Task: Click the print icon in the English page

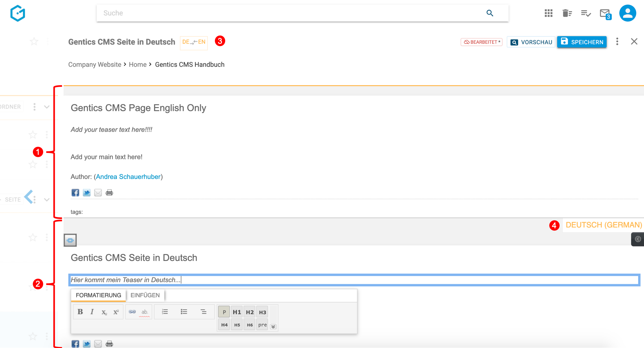Action: coord(109,193)
